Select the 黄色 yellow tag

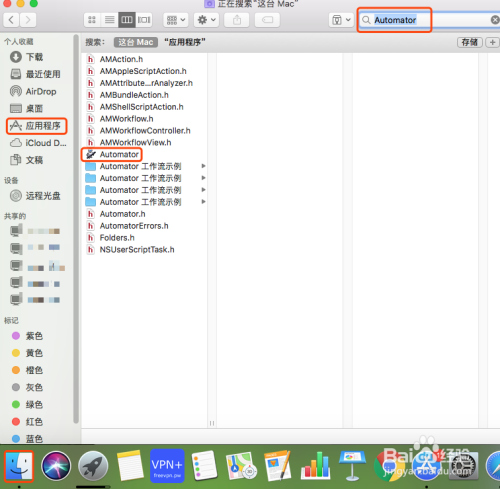point(27,353)
